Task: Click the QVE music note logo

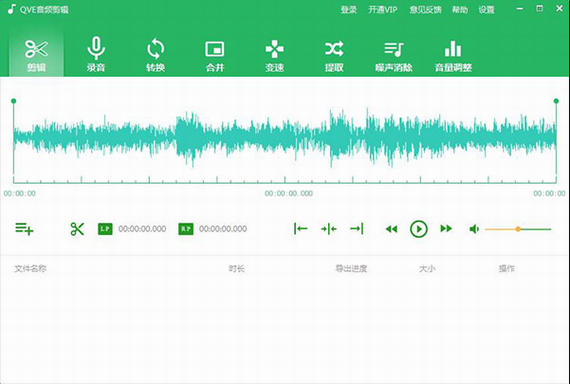Action: point(12,9)
